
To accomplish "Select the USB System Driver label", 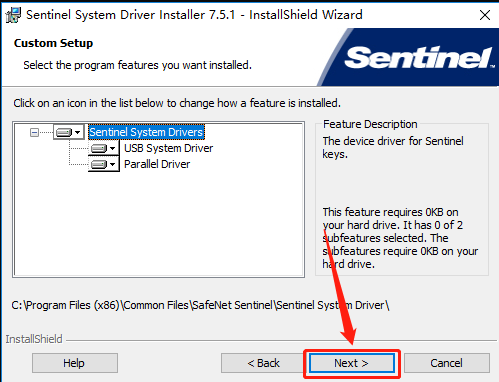I will [168, 148].
